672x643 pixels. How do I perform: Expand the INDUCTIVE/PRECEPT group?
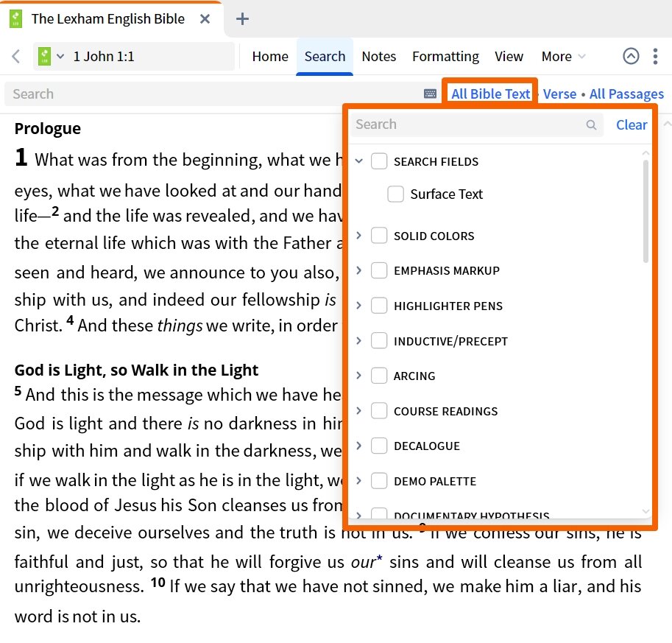tap(359, 341)
